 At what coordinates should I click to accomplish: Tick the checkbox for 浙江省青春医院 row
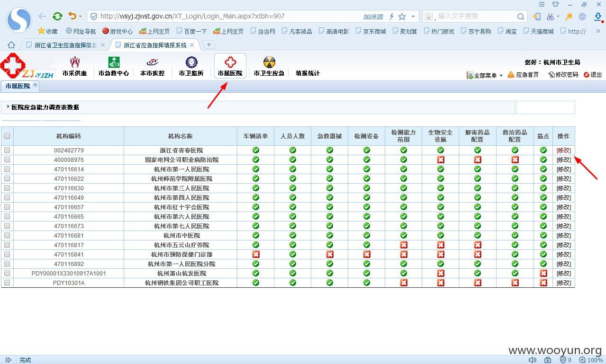coord(7,150)
